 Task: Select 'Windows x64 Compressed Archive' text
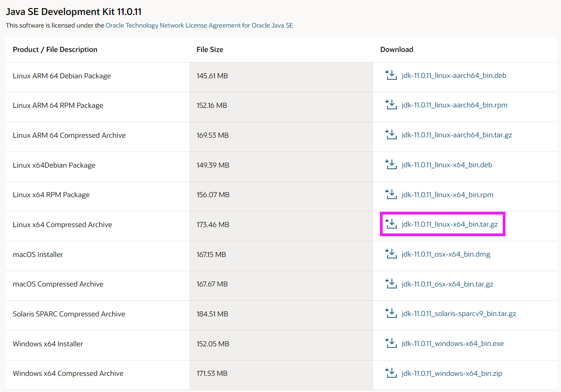pos(68,374)
